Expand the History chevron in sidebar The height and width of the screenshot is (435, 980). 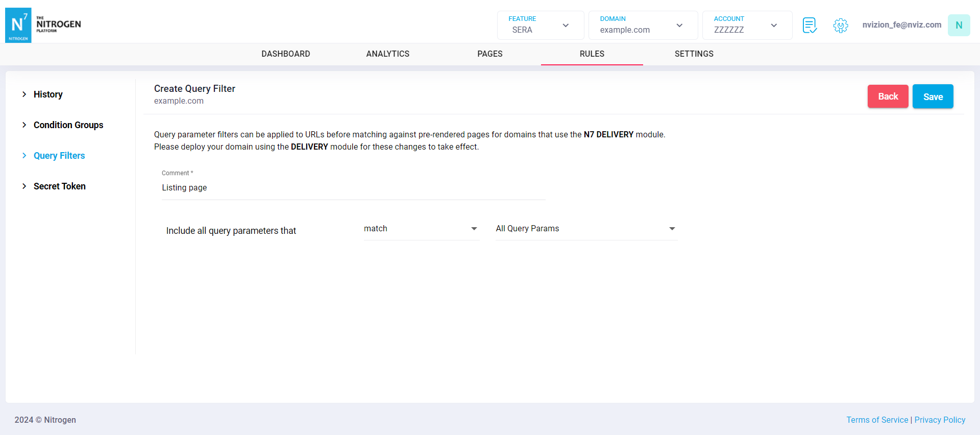click(x=24, y=94)
